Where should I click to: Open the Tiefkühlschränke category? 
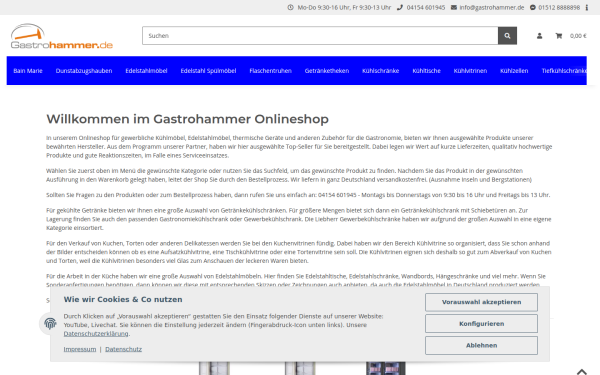564,71
